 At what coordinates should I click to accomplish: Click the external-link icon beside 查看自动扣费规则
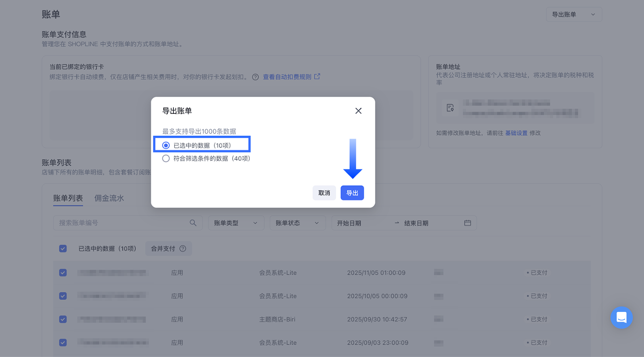click(317, 76)
